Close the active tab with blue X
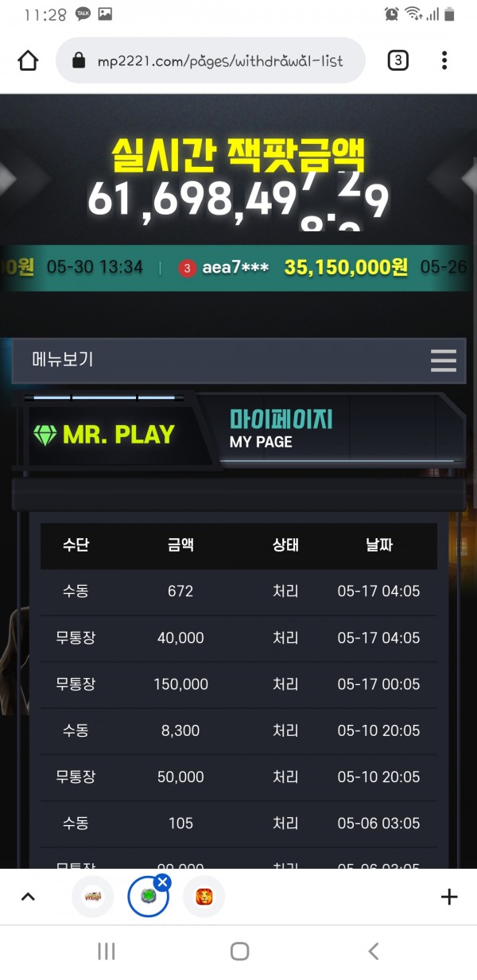Screen dimensions: 477x980 [x=162, y=882]
